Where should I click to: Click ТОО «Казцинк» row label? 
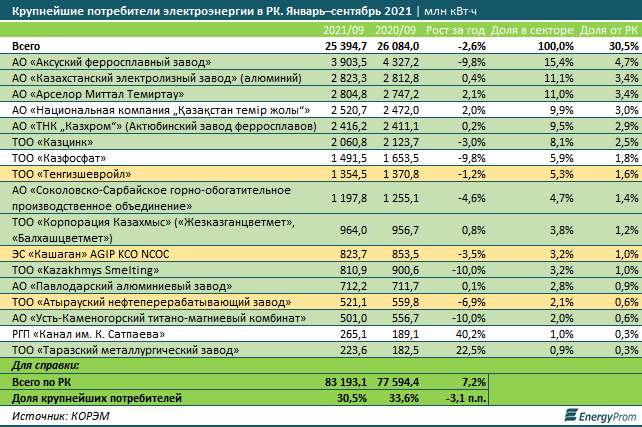click(x=52, y=142)
